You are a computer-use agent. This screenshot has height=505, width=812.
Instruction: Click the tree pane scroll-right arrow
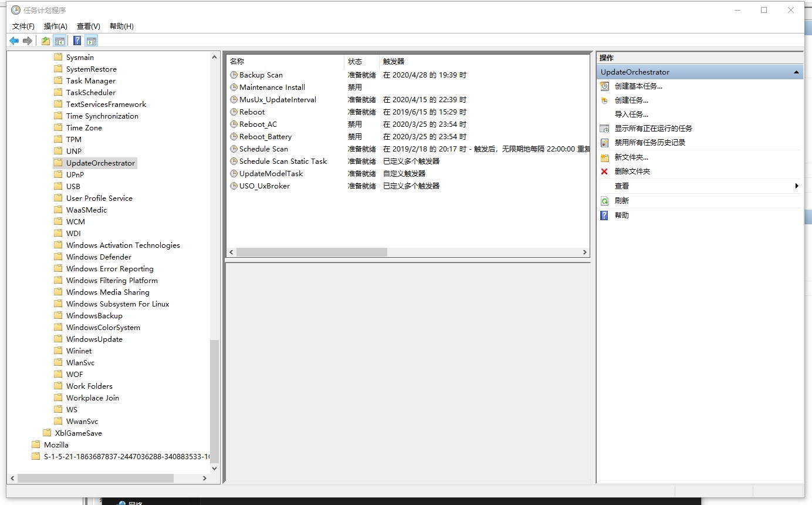(205, 478)
